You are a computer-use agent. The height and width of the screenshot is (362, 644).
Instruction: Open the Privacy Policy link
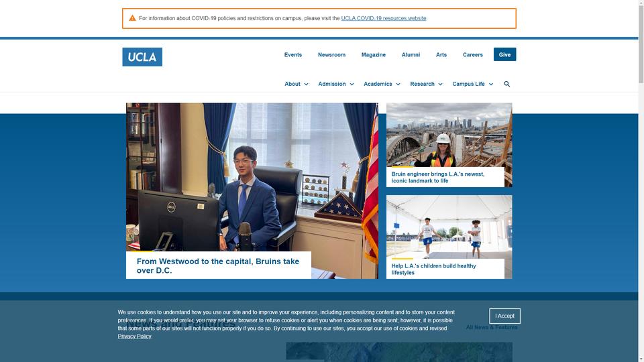[x=134, y=337]
